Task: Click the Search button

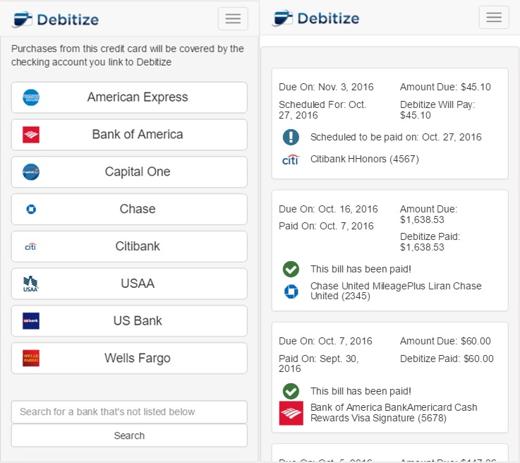Action: (129, 435)
